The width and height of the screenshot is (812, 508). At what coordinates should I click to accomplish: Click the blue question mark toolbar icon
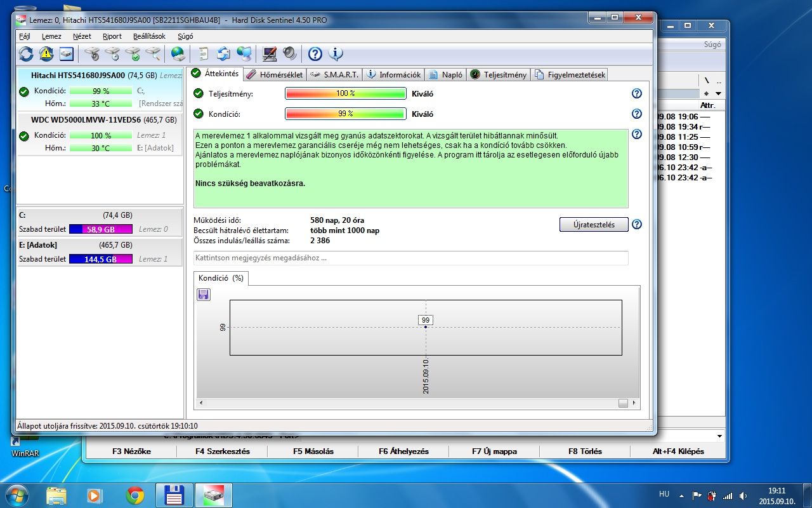coord(315,54)
